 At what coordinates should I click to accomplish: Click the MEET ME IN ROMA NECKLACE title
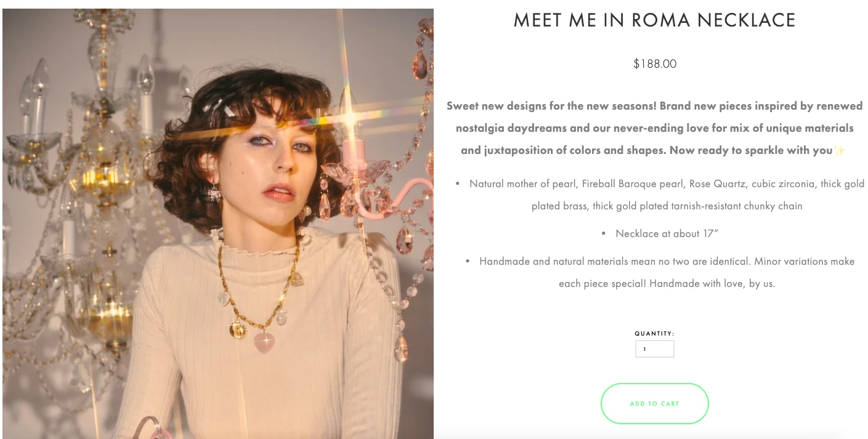pos(654,20)
